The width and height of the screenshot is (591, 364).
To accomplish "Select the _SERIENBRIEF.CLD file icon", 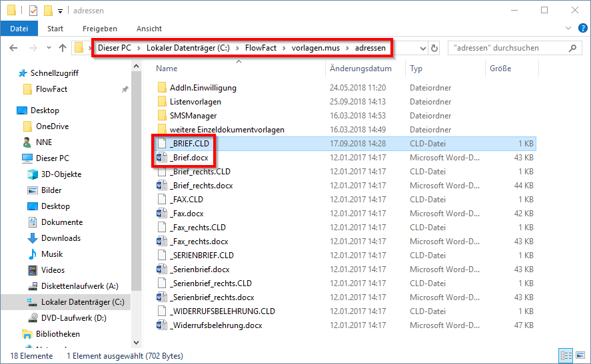I will point(162,256).
